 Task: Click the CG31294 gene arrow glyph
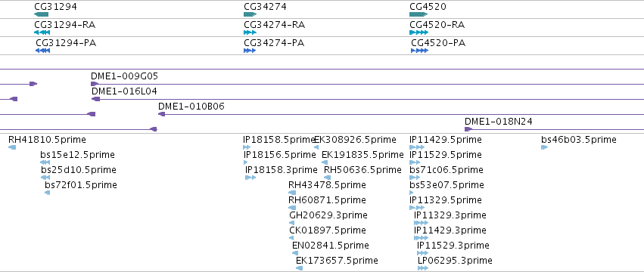(42, 14)
